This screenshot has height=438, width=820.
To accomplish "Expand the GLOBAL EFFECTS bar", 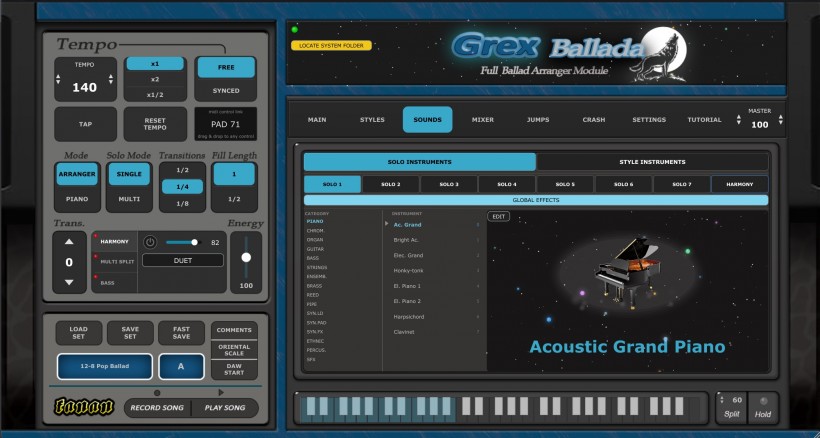I will (x=536, y=200).
